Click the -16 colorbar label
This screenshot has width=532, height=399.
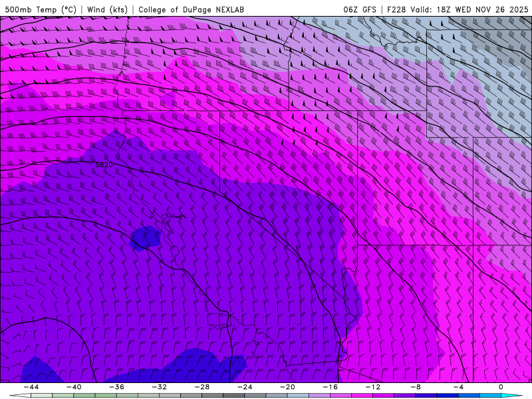(x=330, y=387)
